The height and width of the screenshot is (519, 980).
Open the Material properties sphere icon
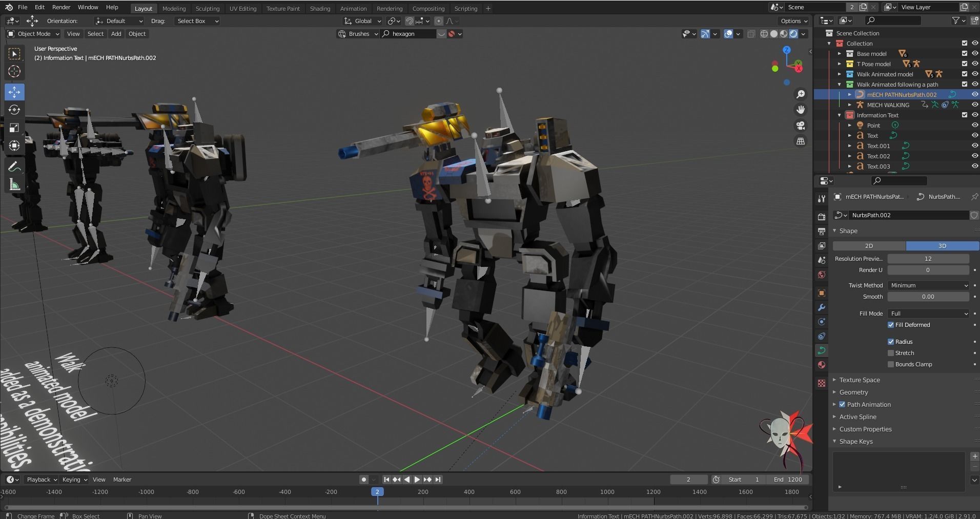coord(822,365)
